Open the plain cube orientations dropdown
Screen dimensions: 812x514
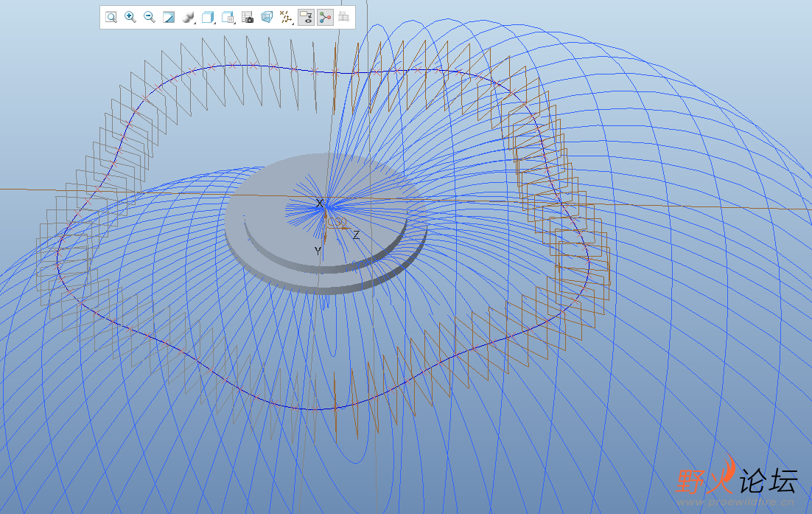[209, 17]
